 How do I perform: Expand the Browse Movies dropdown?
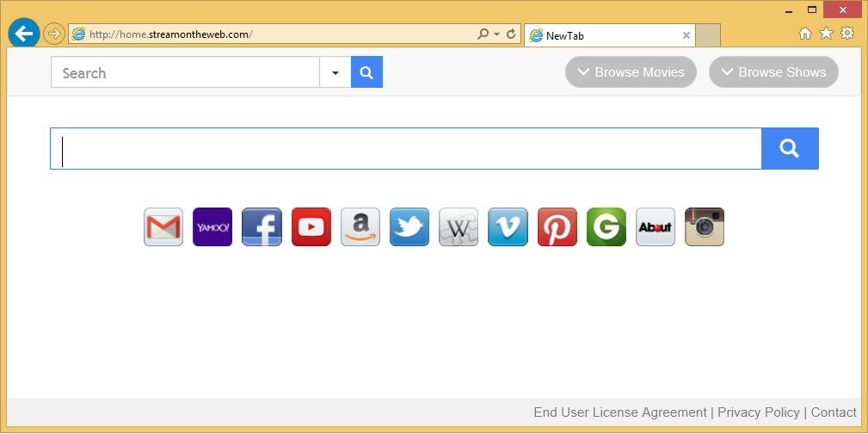(631, 72)
